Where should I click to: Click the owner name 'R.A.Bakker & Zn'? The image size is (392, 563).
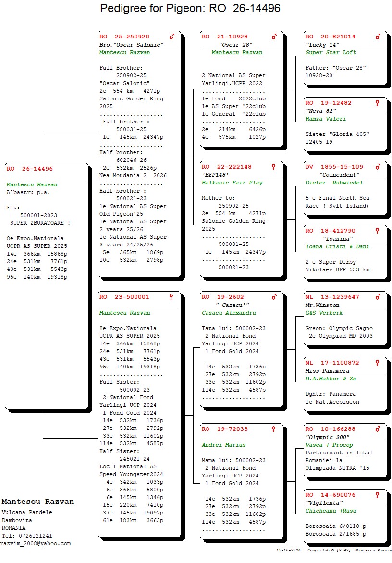tap(331, 379)
